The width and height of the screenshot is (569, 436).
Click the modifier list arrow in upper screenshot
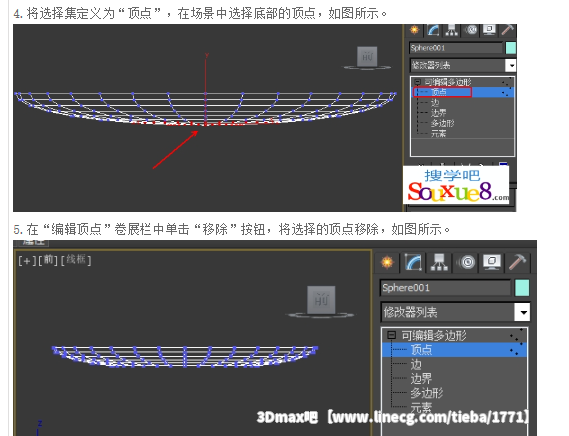point(511,65)
